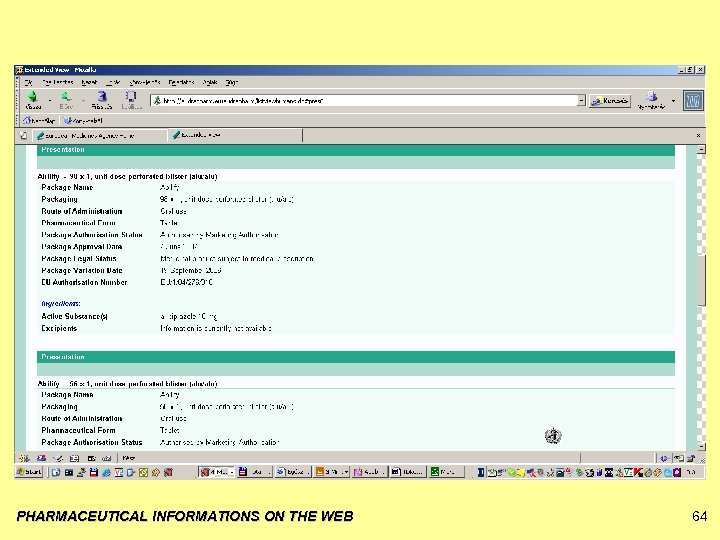The height and width of the screenshot is (540, 720).
Task: Click the 'Excipients' label
Action: coord(59,328)
